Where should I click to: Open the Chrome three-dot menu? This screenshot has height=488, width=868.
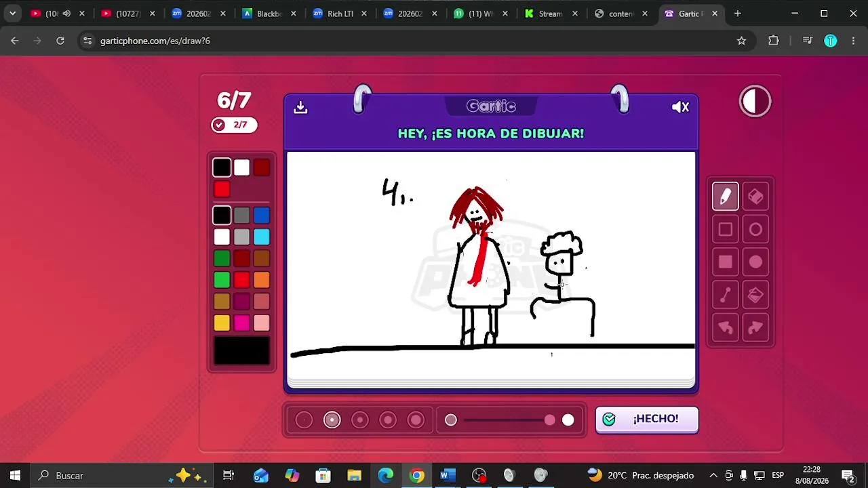pyautogui.click(x=853, y=41)
